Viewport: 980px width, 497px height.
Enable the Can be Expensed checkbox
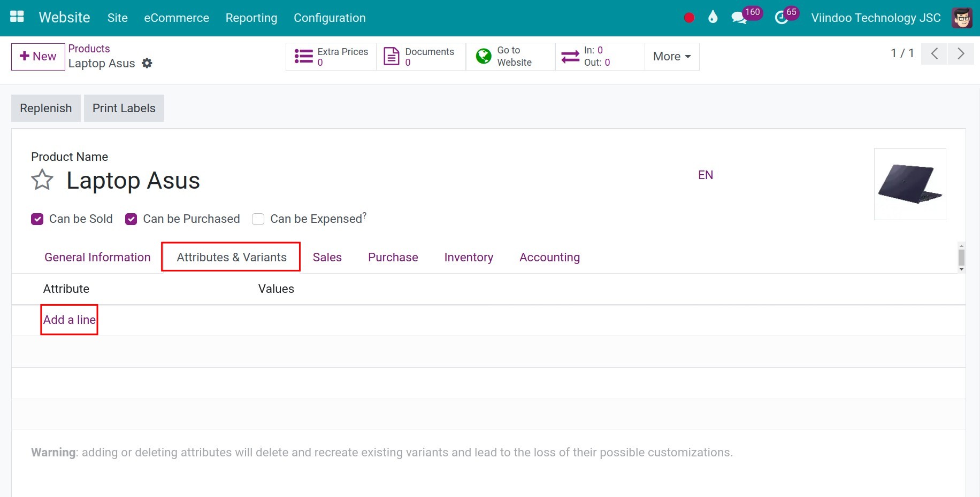click(x=258, y=219)
